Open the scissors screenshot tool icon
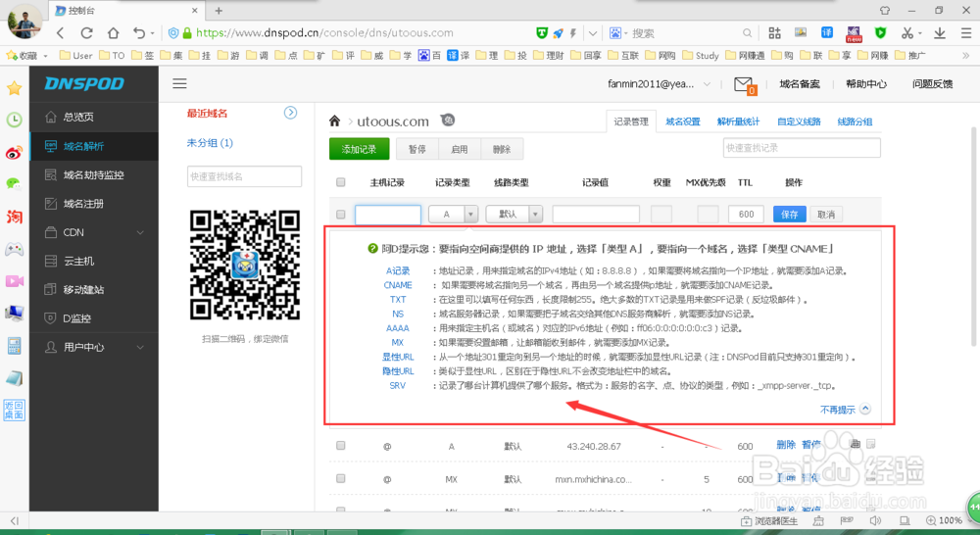 pos(907,33)
